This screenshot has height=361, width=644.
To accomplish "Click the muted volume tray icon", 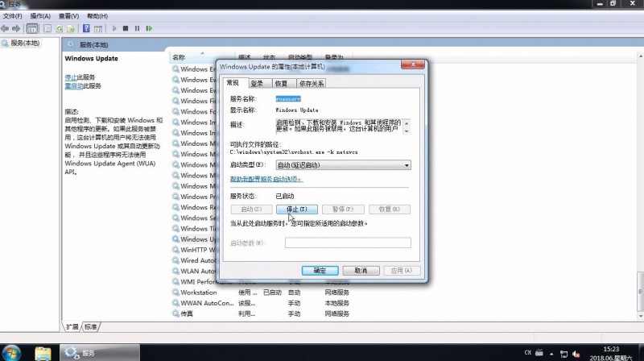I will coord(576,354).
